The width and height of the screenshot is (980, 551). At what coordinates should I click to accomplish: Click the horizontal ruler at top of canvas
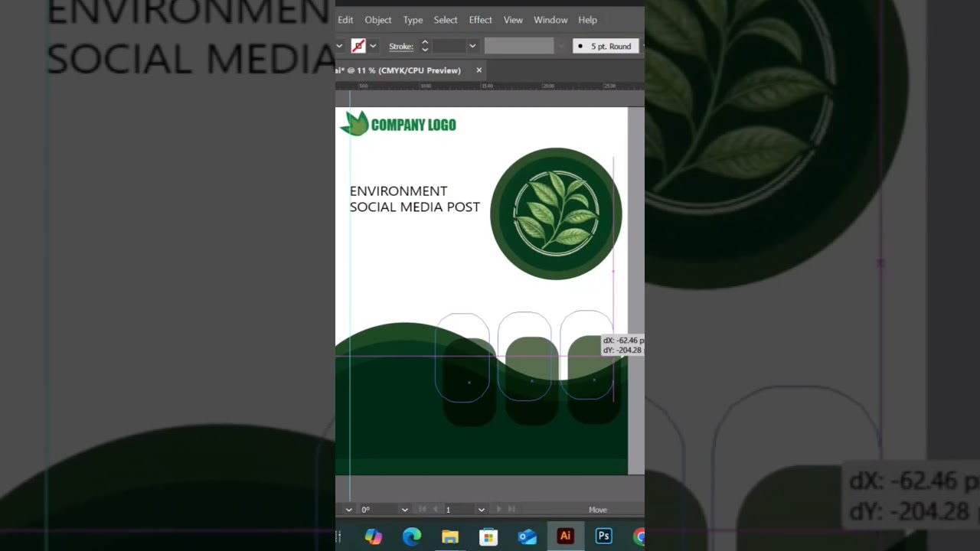(490, 86)
